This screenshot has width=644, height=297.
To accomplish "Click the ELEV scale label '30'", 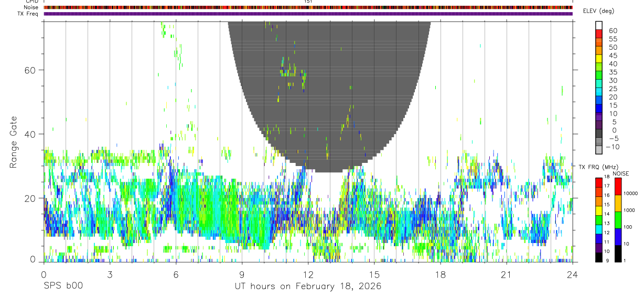I will coord(613,81).
